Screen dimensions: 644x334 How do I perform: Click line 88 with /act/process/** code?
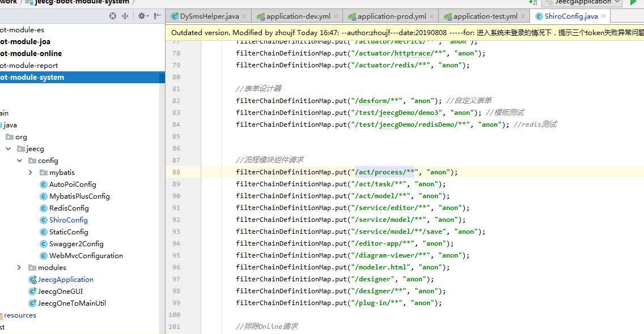346,172
